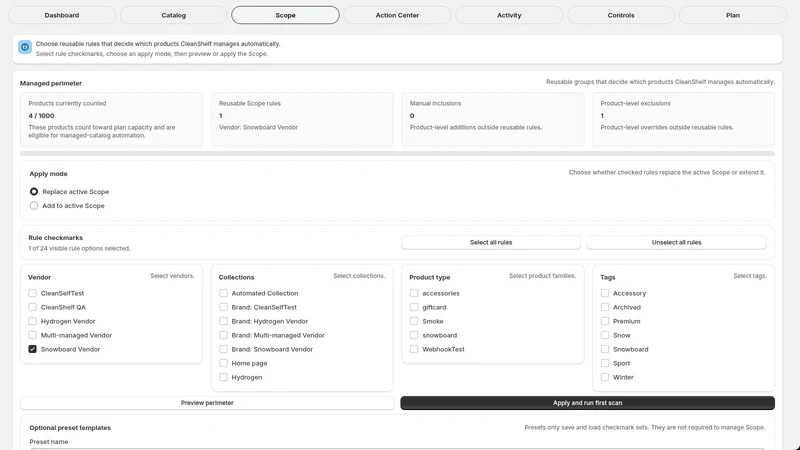Check Brand: CleanSelfTest collection checkbox
Screen dimensions: 800x450
click(223, 307)
